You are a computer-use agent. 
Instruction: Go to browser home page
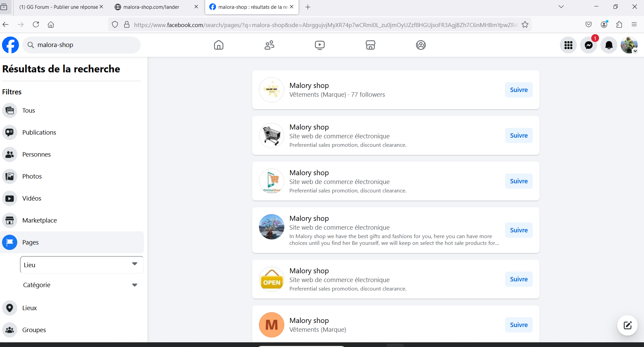[51, 24]
